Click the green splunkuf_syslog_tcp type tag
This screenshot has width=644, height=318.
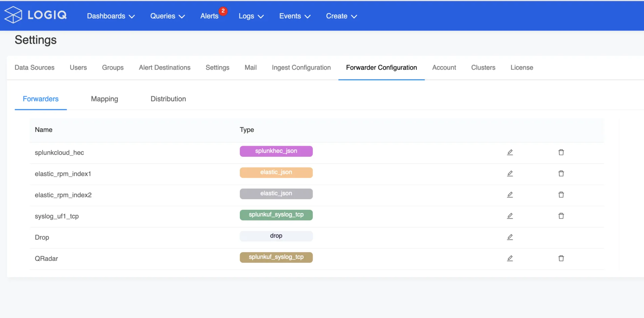pos(276,215)
